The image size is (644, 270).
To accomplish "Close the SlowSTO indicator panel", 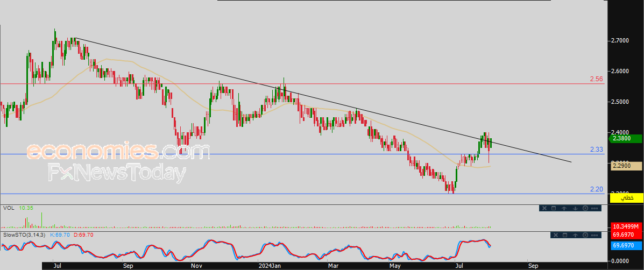I will [x=555, y=235].
